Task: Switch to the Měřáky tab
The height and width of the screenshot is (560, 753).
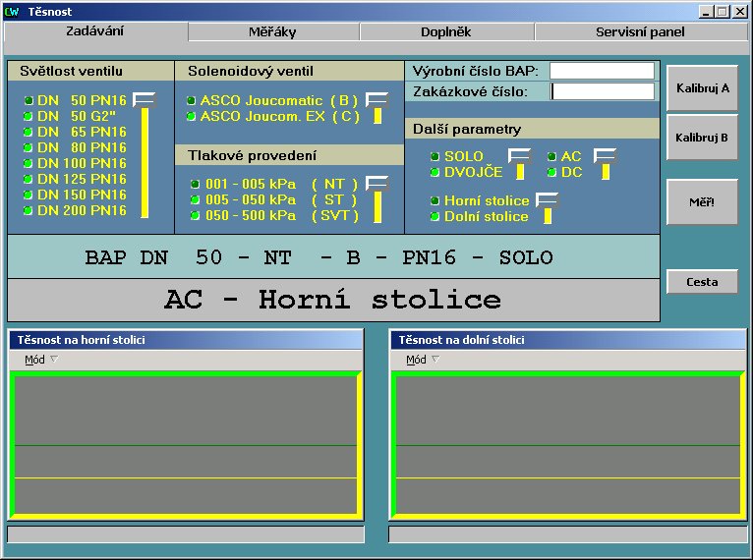Action: coord(272,31)
